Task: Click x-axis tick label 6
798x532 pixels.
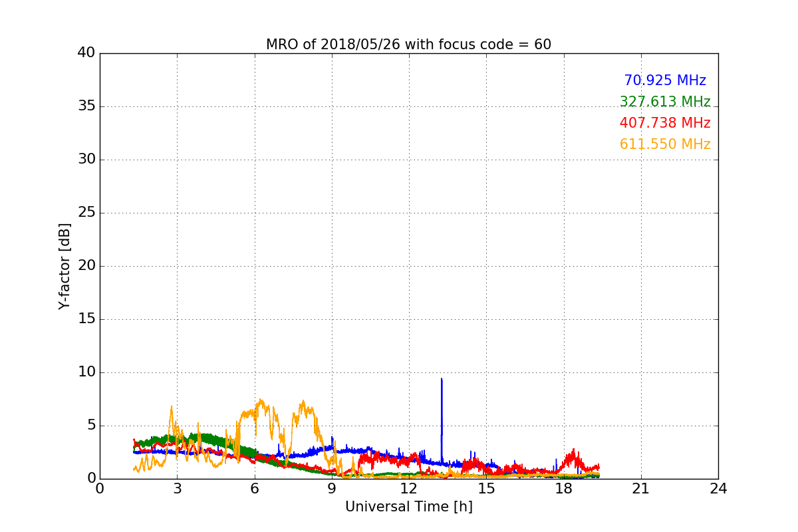Action: (254, 489)
